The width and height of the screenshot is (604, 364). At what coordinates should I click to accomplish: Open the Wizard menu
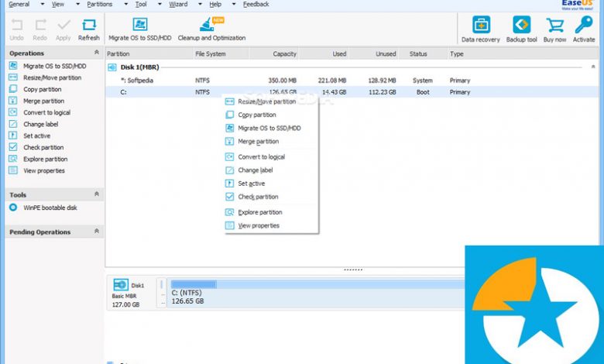pos(178,4)
